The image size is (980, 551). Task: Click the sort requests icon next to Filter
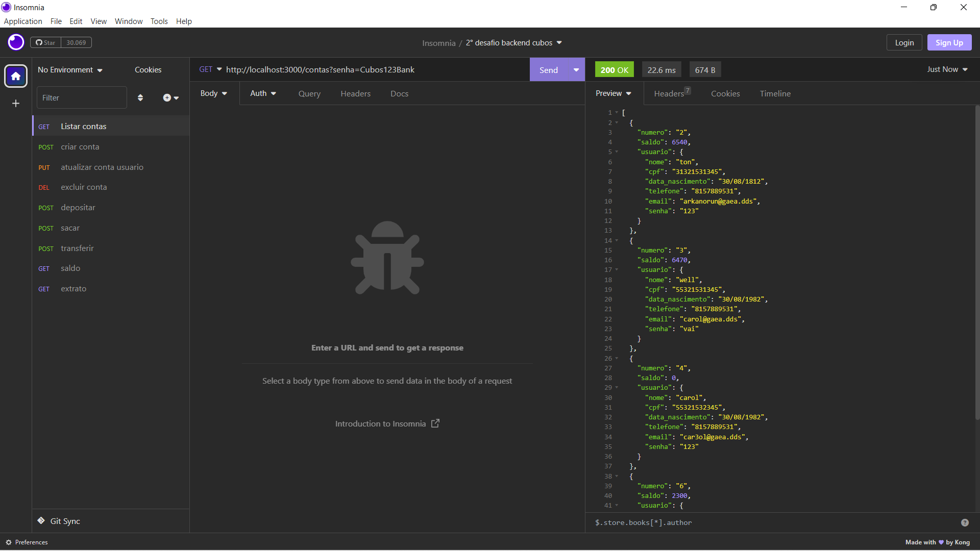click(x=140, y=97)
